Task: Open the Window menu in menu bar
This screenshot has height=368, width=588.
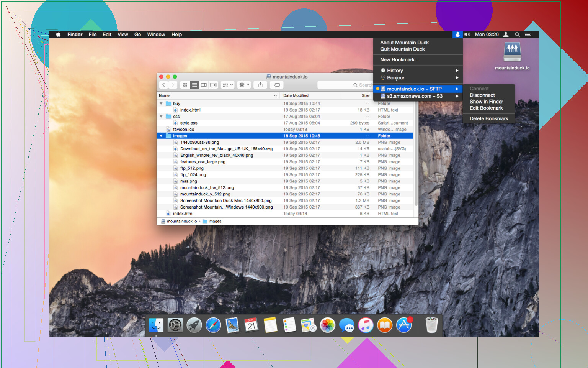Action: pos(156,34)
